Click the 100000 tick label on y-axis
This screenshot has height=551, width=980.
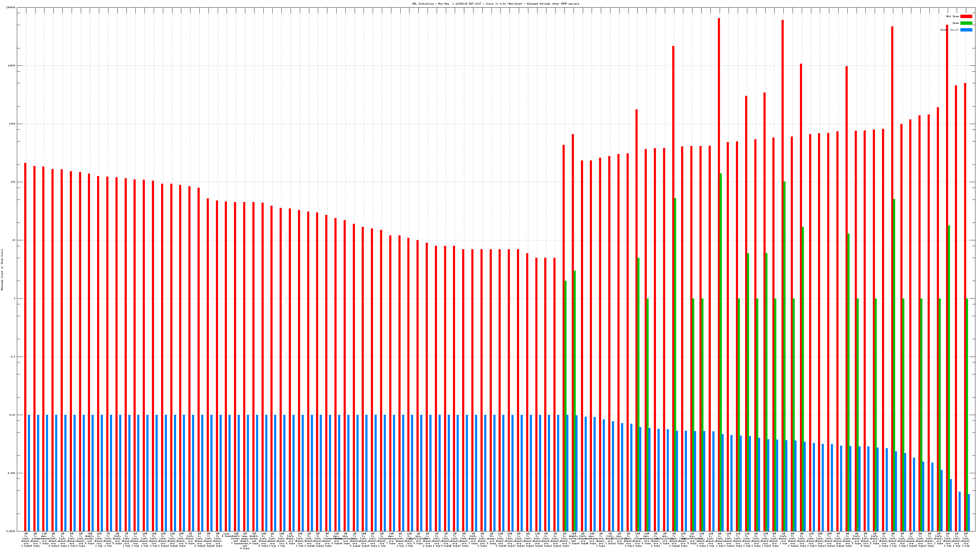[11, 8]
